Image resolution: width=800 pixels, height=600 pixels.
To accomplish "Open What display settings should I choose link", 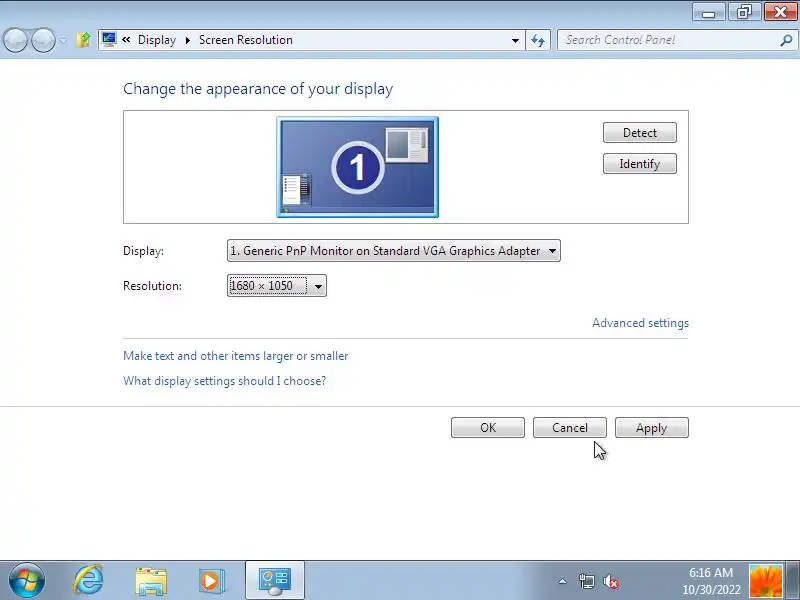I will click(x=224, y=381).
